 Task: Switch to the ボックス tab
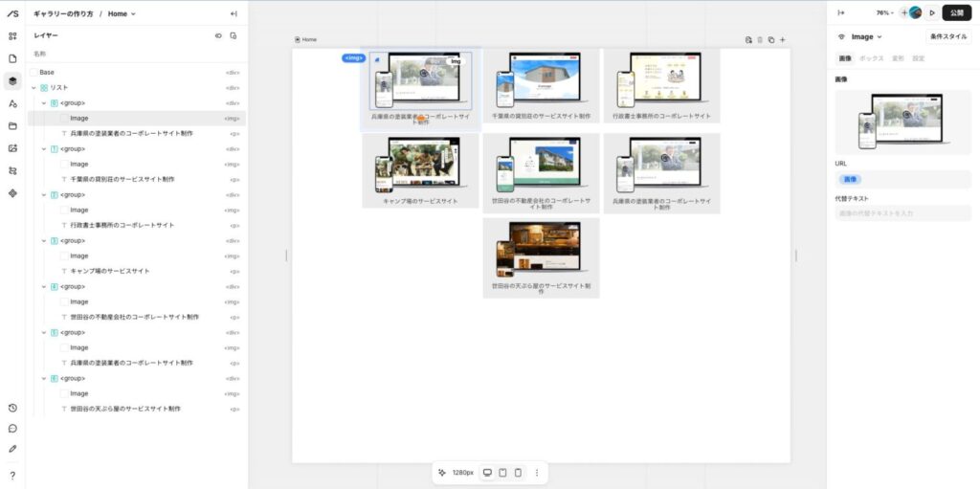[871, 58]
